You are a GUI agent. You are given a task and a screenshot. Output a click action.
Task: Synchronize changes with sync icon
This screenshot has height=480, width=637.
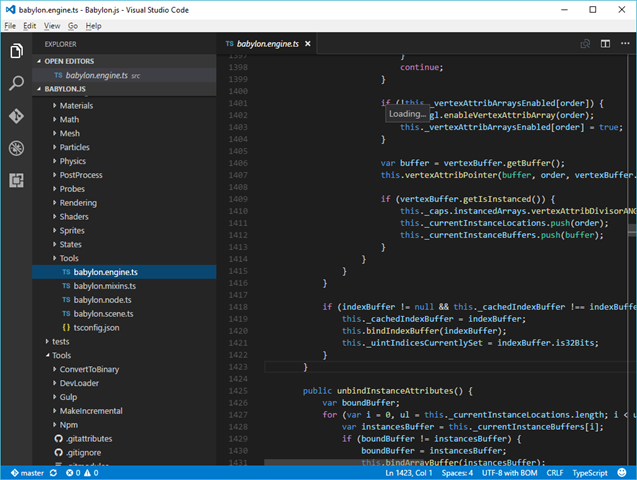pos(53,473)
